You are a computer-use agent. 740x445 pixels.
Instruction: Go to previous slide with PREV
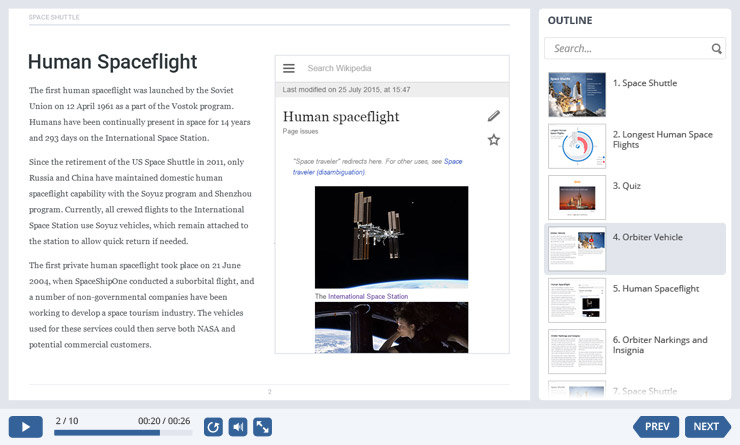click(656, 427)
